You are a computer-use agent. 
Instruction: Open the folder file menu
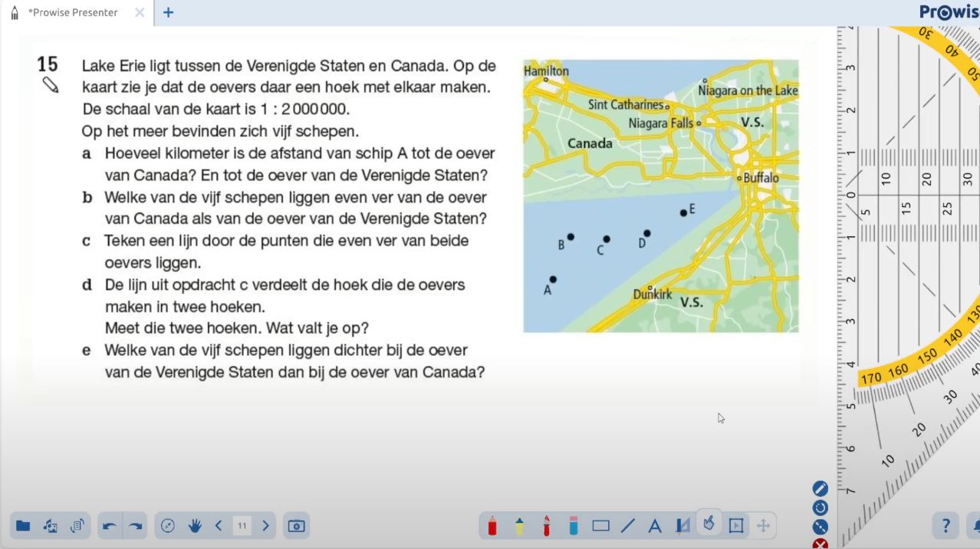coord(23,526)
